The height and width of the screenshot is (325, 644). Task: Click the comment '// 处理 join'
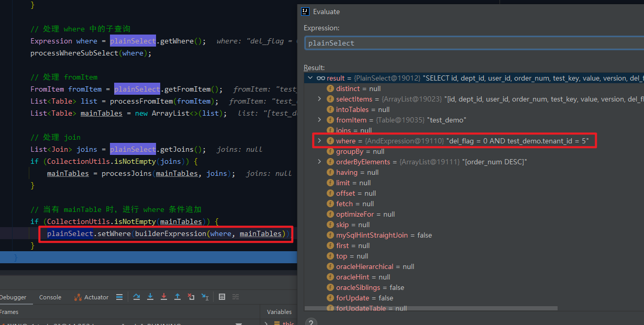pyautogui.click(x=55, y=137)
